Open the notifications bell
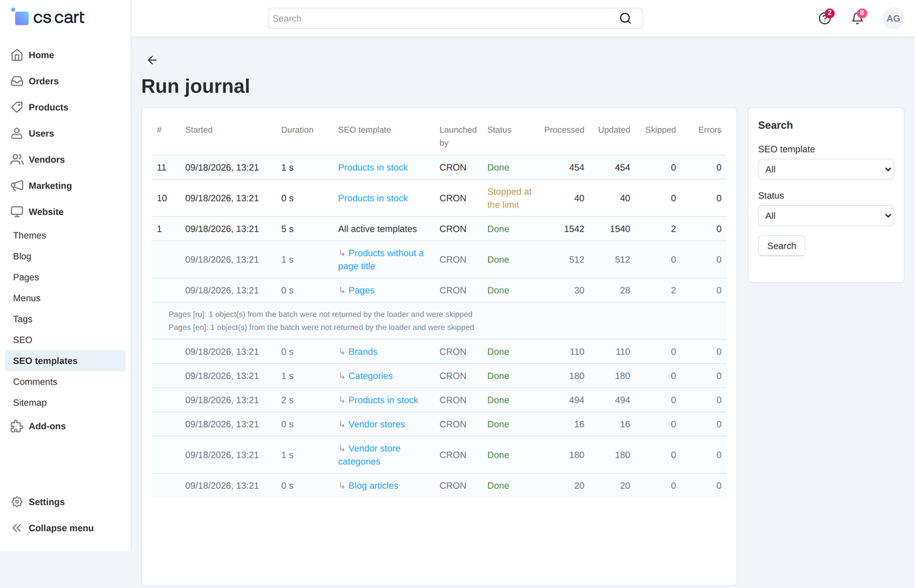915x588 pixels. pyautogui.click(x=858, y=18)
